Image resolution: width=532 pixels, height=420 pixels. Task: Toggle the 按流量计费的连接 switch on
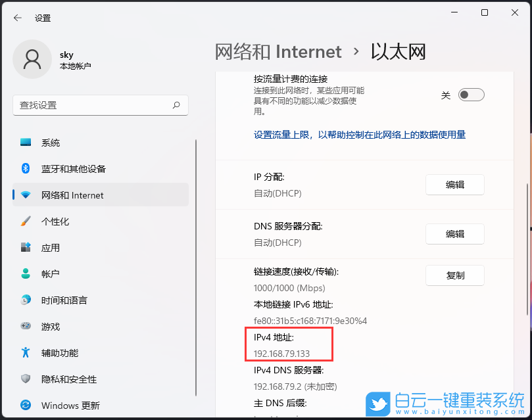(470, 95)
